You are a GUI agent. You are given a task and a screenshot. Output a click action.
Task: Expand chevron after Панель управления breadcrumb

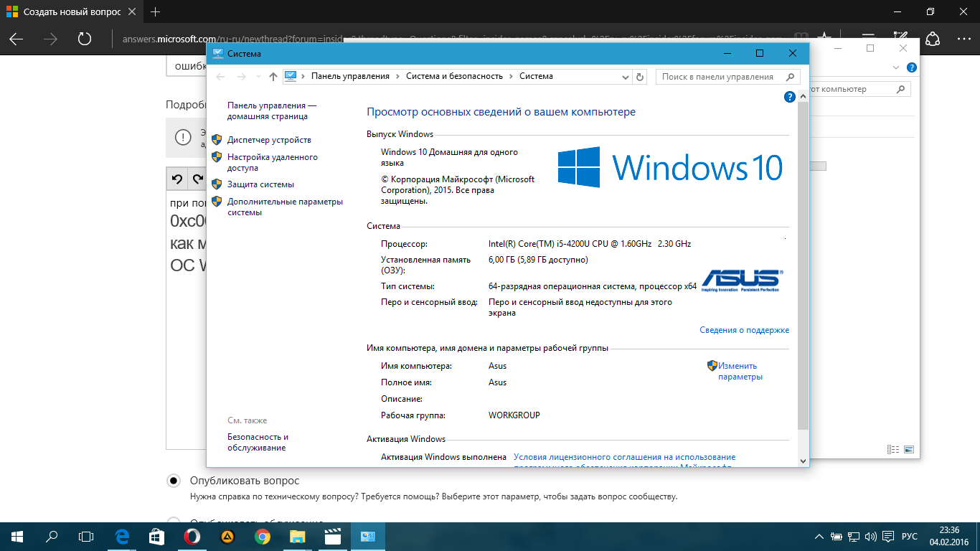click(x=397, y=76)
